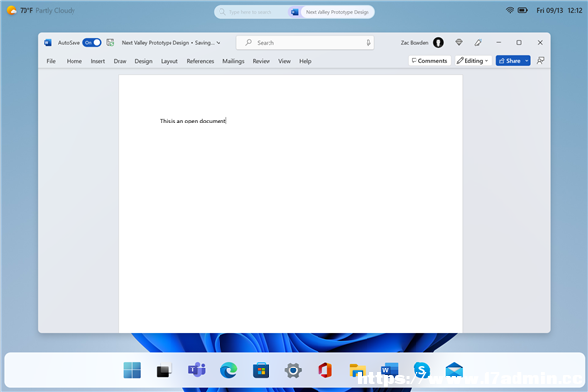The height and width of the screenshot is (392, 588).
Task: Click the Search box in Word
Action: point(305,43)
